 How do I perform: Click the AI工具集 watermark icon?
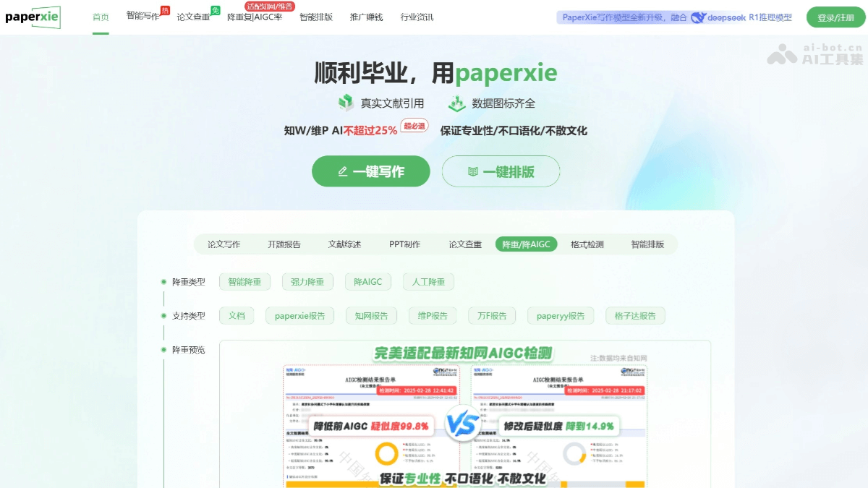pos(780,55)
